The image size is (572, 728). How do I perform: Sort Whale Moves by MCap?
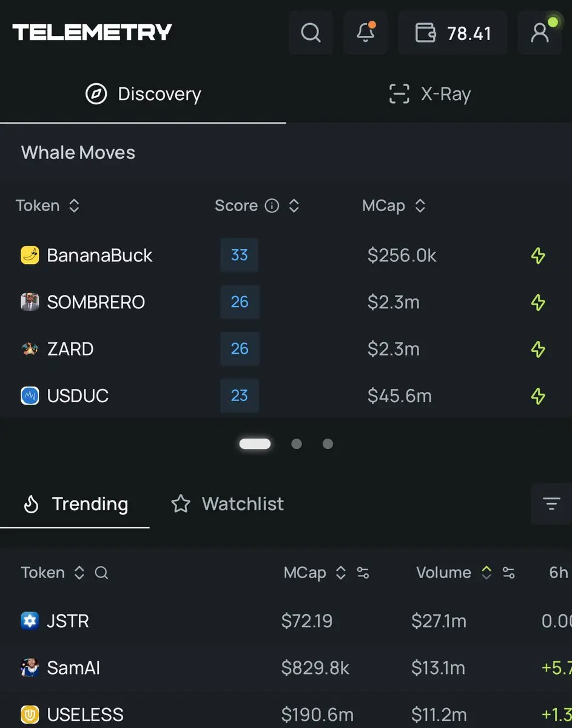click(x=420, y=206)
